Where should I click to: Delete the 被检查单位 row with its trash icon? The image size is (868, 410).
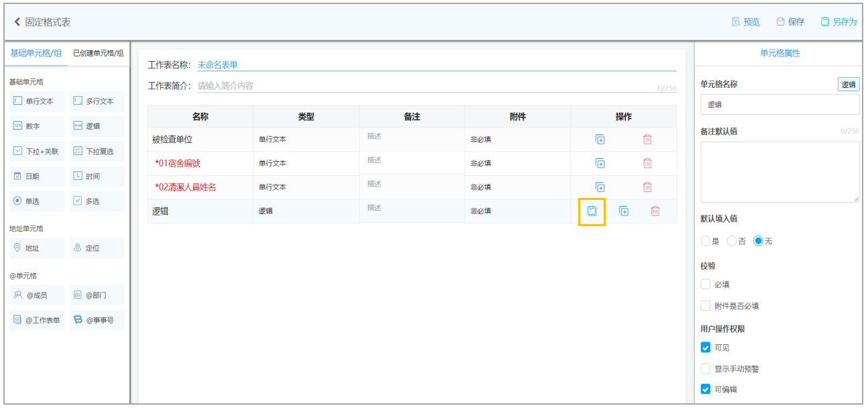tap(647, 140)
